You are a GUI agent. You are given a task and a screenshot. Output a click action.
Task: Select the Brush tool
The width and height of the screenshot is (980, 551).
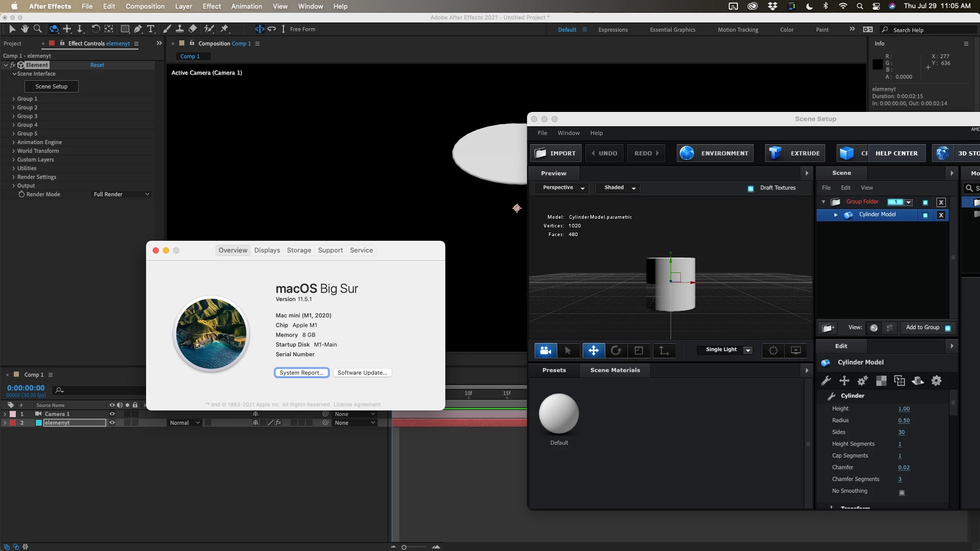(x=166, y=29)
